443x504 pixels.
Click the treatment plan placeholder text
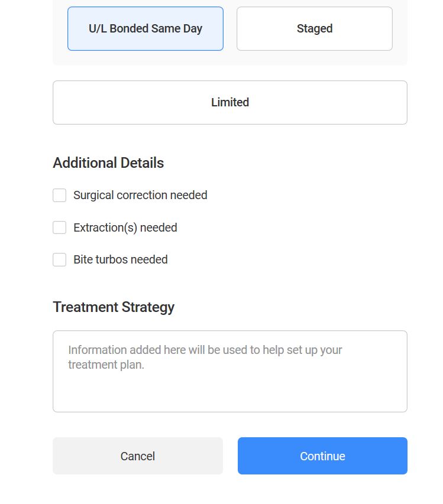[205, 357]
